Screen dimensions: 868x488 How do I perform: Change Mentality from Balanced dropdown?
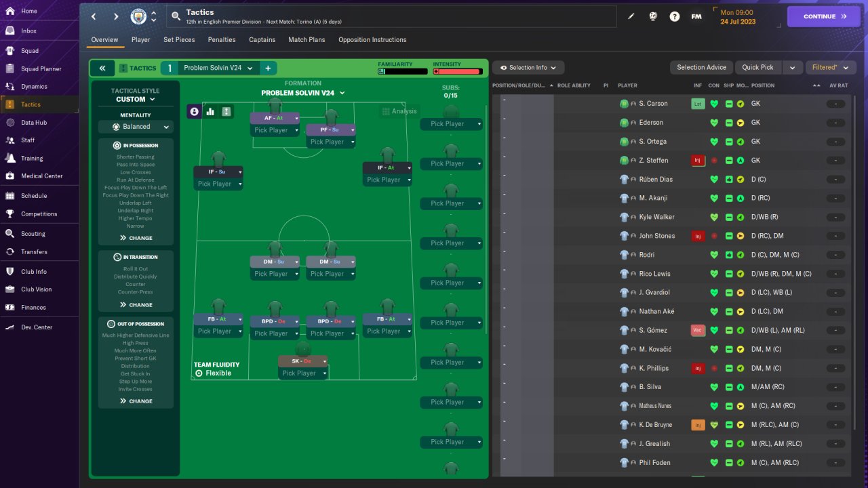click(136, 127)
